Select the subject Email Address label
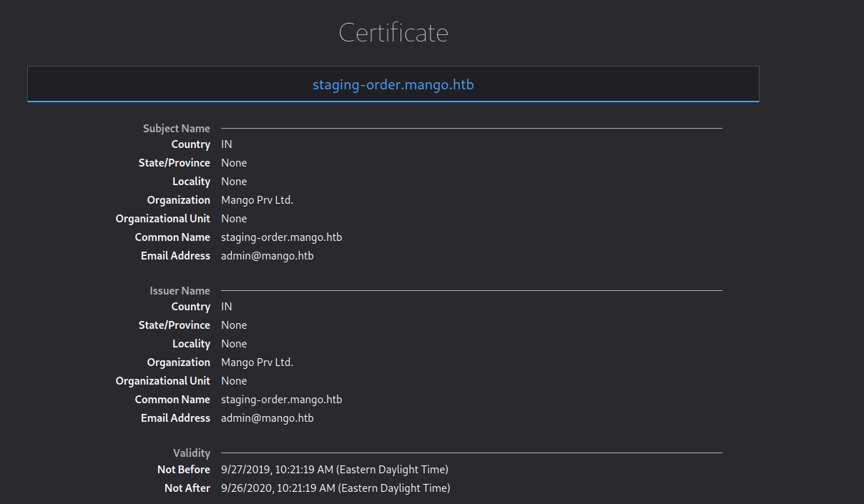 [x=175, y=255]
